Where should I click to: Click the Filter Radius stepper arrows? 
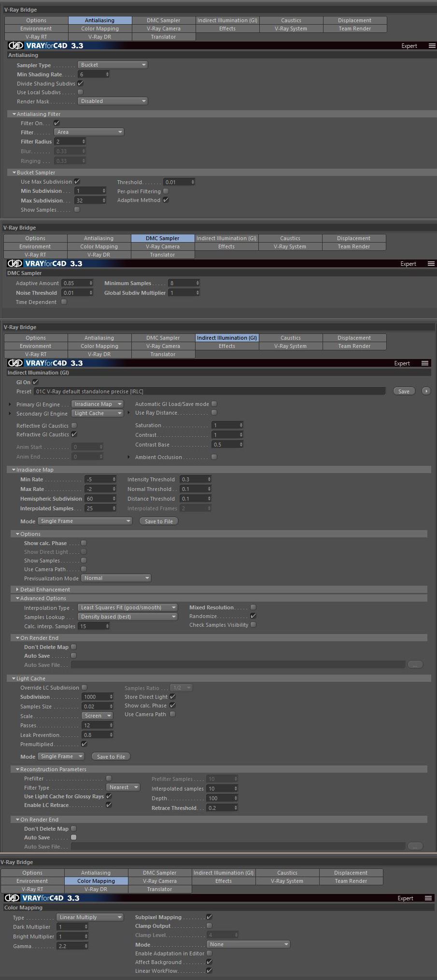pyautogui.click(x=84, y=142)
